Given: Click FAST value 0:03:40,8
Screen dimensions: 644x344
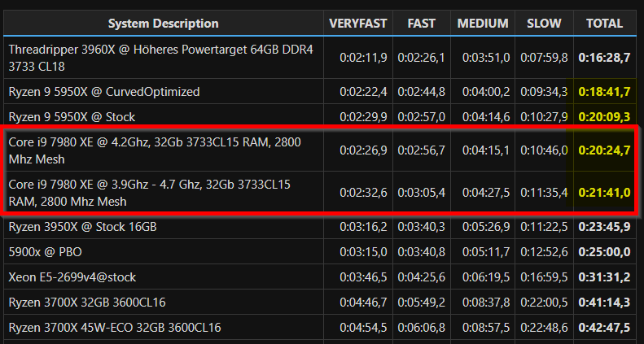Looking at the screenshot, I should pyautogui.click(x=422, y=252).
